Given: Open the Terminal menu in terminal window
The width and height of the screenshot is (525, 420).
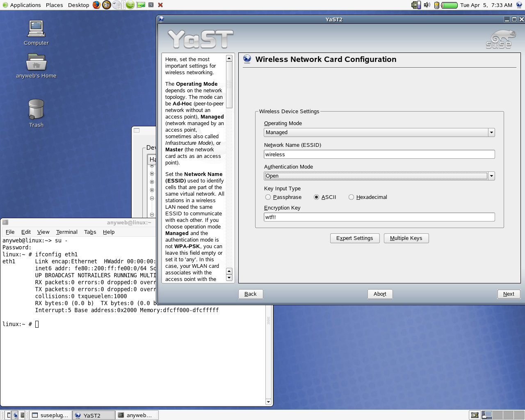Looking at the screenshot, I should coord(67,232).
